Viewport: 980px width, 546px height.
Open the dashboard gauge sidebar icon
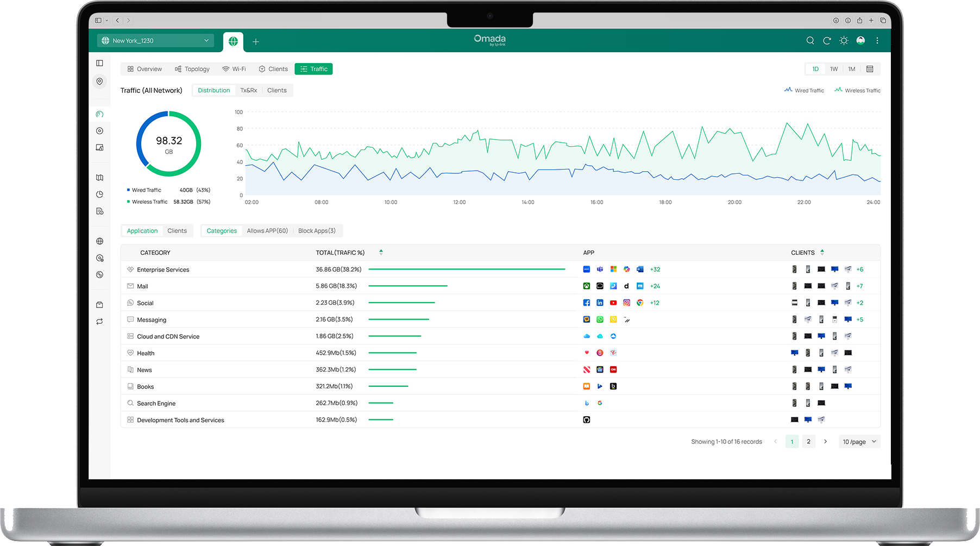[x=99, y=114]
